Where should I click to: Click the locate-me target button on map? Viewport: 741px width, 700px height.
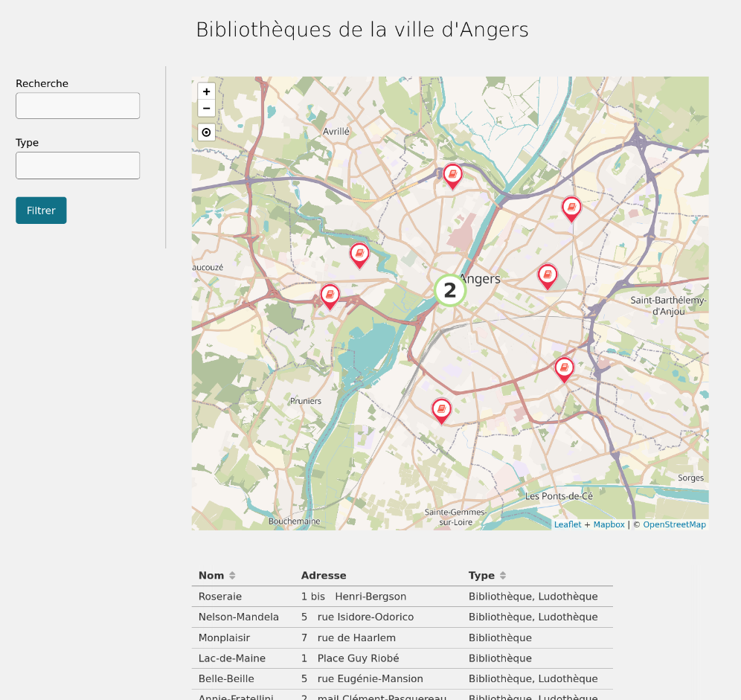(x=206, y=132)
